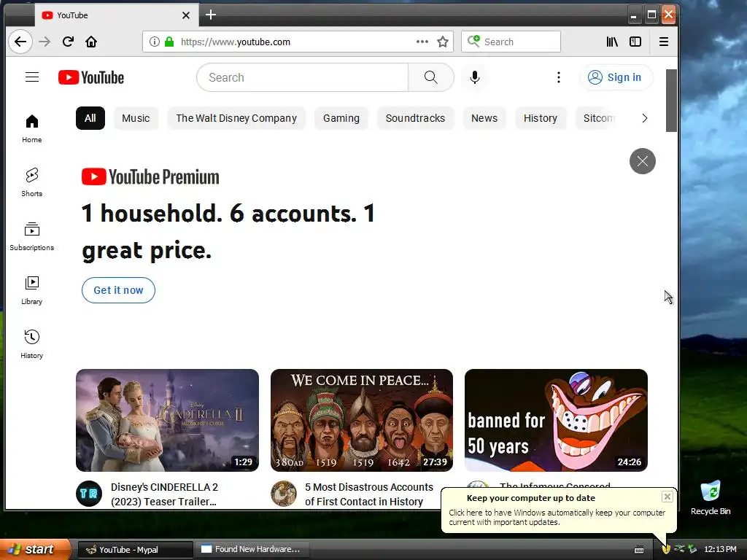Open History in YouTube sidebar
This screenshot has width=747, height=560.
(32, 344)
